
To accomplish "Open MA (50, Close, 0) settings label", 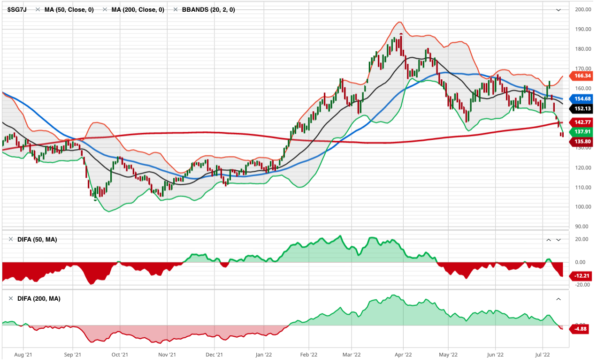I will point(69,9).
